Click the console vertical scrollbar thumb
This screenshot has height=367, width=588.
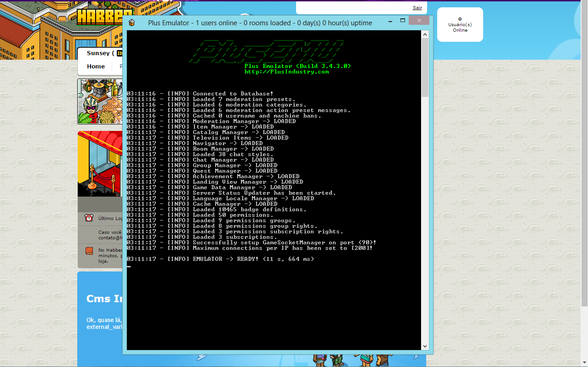(x=425, y=68)
